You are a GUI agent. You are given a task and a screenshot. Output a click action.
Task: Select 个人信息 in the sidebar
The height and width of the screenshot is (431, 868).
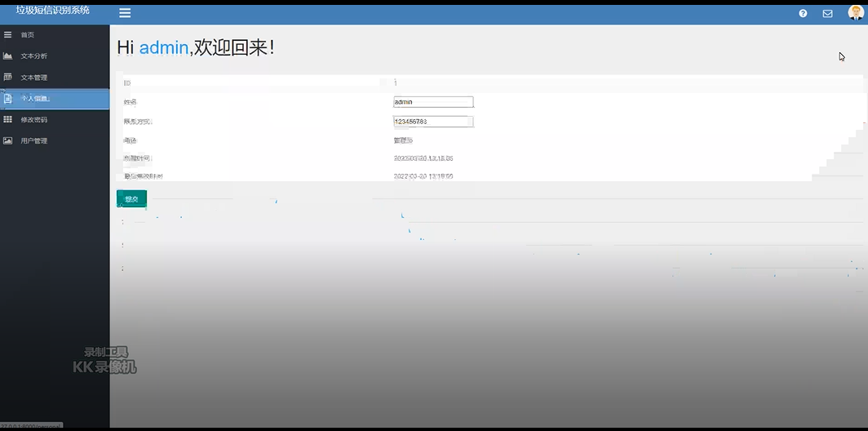(x=55, y=99)
